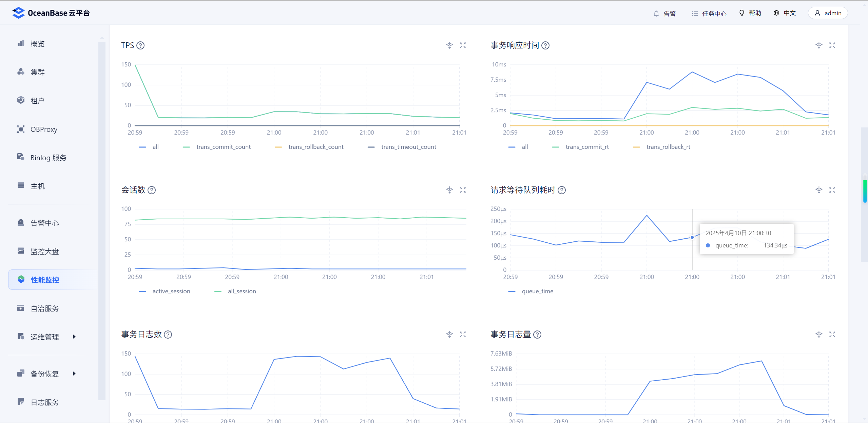
Task: Click the fullscreen icon on TPS chart
Action: pos(463,45)
